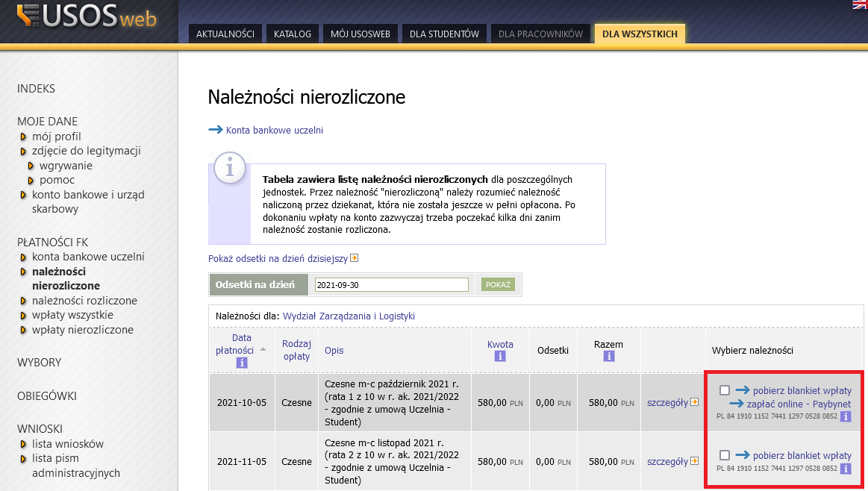Viewport: 868px width, 491px height.
Task: Open lista wniosków
Action: (67, 444)
